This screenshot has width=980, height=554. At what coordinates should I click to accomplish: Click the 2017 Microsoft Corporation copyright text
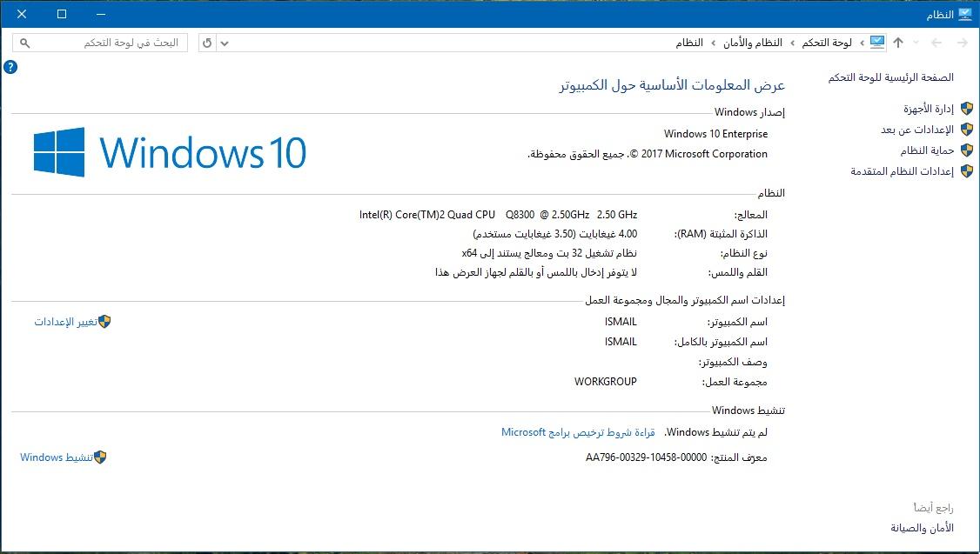click(x=648, y=154)
